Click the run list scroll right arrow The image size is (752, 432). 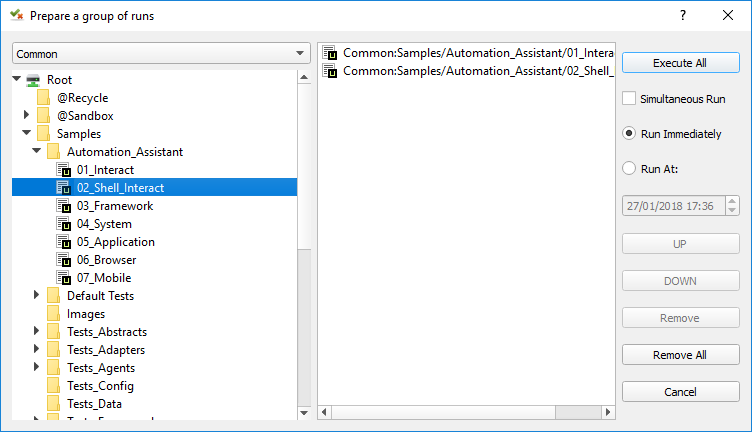pos(608,412)
